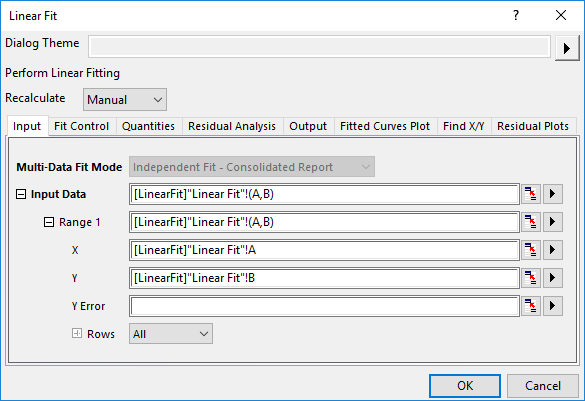This screenshot has width=585, height=401.
Task: Click the Y Error label
Action: tap(88, 306)
